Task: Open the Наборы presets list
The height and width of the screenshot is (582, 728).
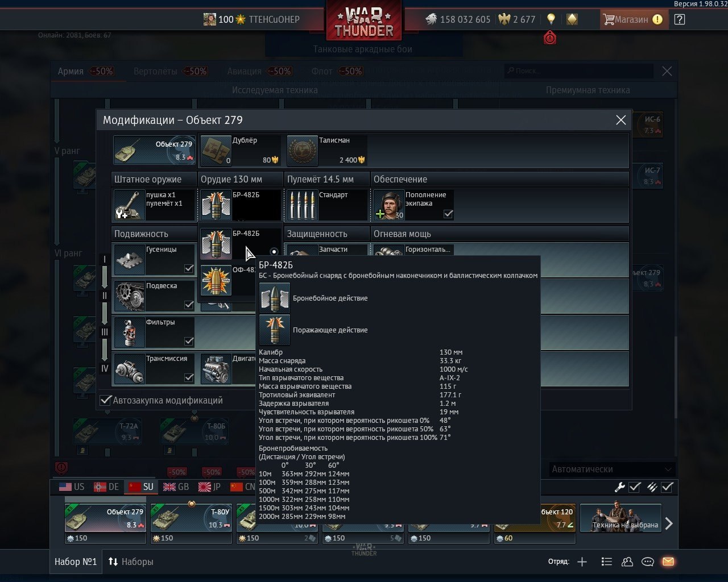Action: pyautogui.click(x=131, y=562)
